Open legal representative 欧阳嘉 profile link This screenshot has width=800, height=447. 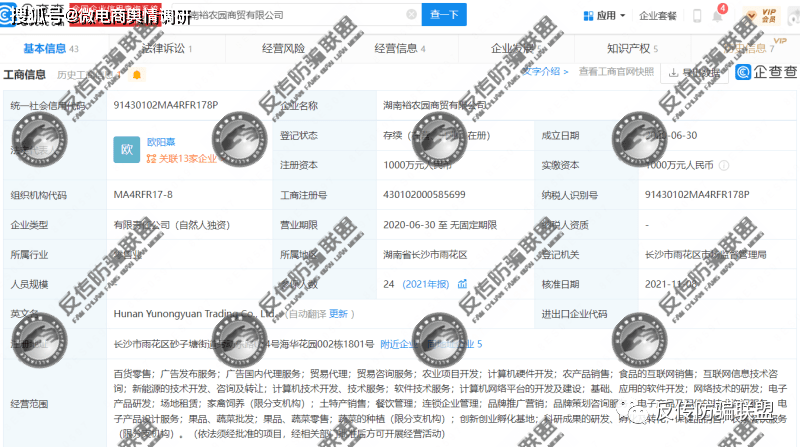[162, 142]
